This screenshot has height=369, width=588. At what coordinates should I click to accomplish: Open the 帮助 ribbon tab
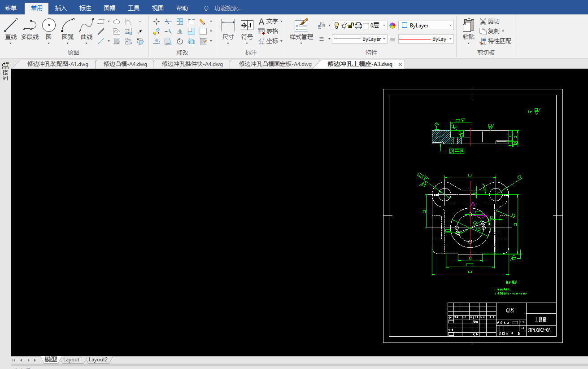pos(182,8)
